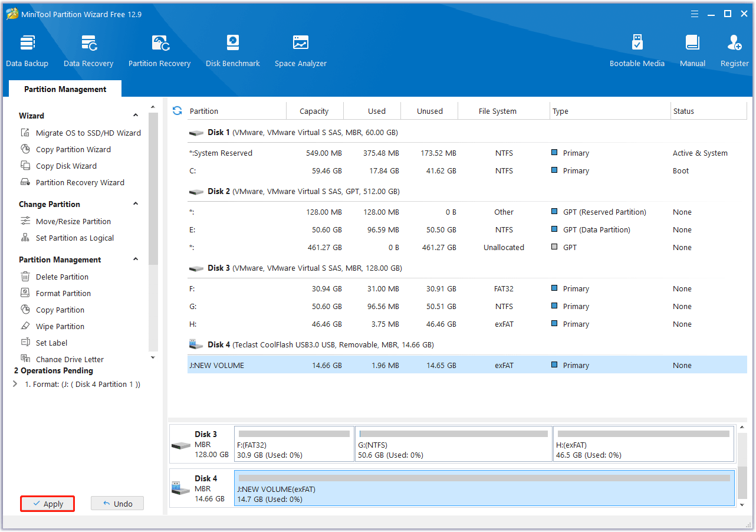Click the Register icon

(x=735, y=51)
